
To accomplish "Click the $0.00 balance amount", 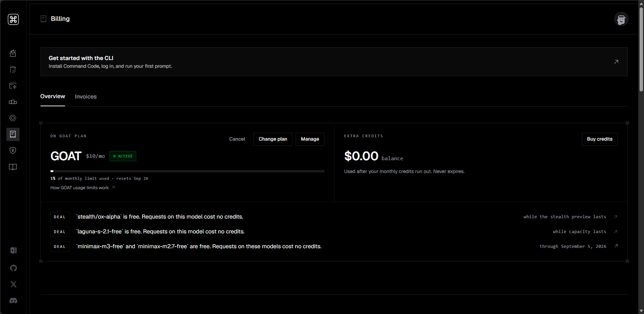I will click(361, 156).
